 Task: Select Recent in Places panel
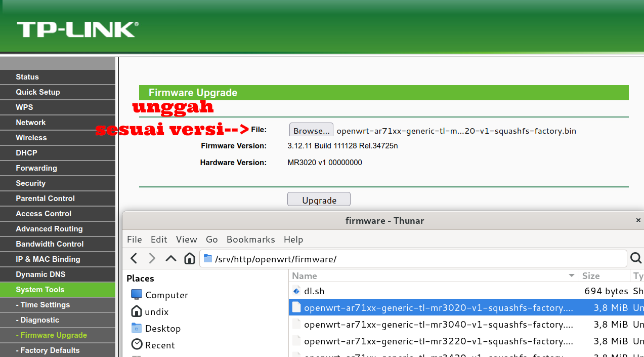coord(160,345)
